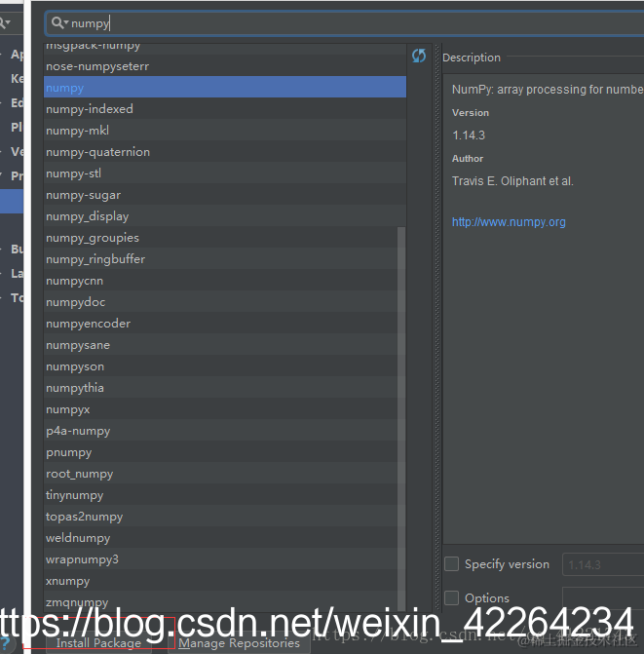Click the Options text field
Viewport: 644px width, 654px height.
pyautogui.click(x=603, y=597)
